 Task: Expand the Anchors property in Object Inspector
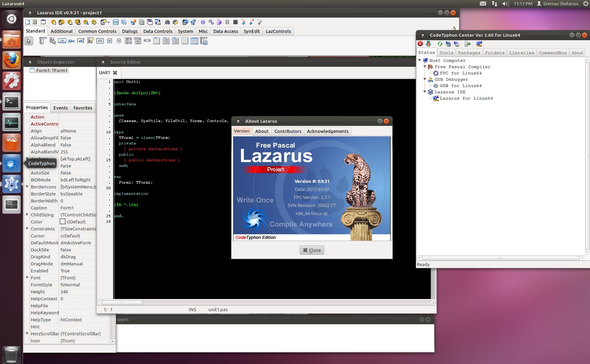[x=27, y=159]
